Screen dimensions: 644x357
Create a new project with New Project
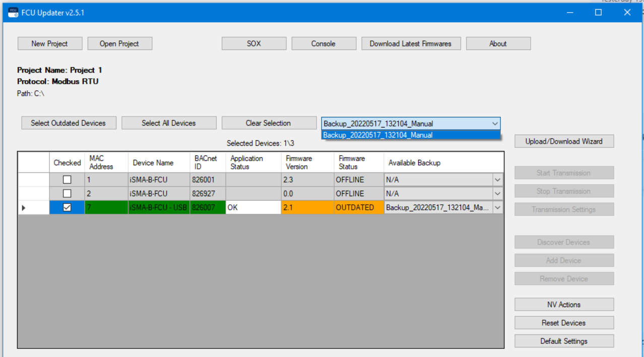pyautogui.click(x=49, y=43)
